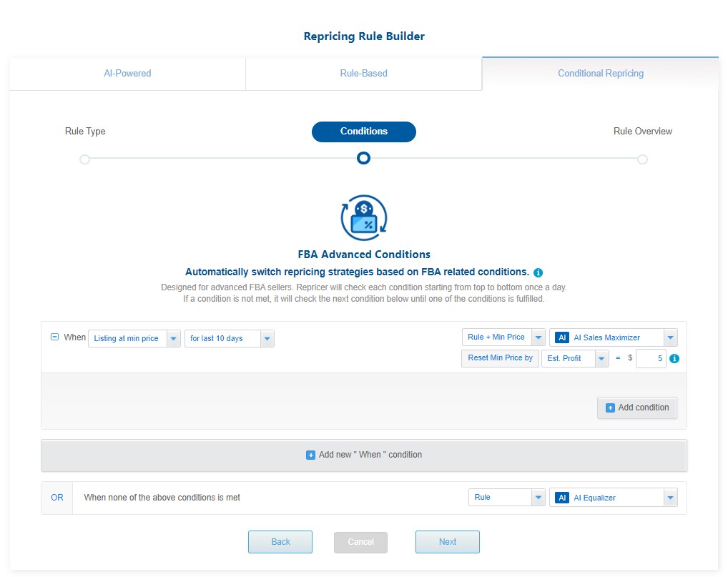Click the dollar amount input field showing 5
Viewport: 728px width, 577px height.
tap(651, 358)
